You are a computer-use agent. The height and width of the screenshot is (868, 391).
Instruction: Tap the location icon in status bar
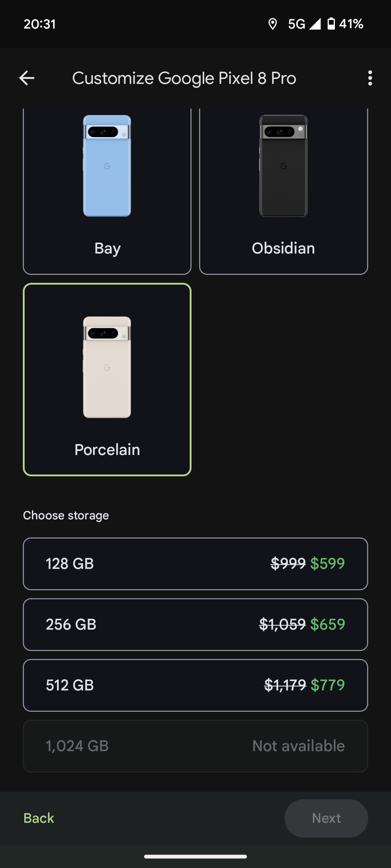tap(272, 24)
